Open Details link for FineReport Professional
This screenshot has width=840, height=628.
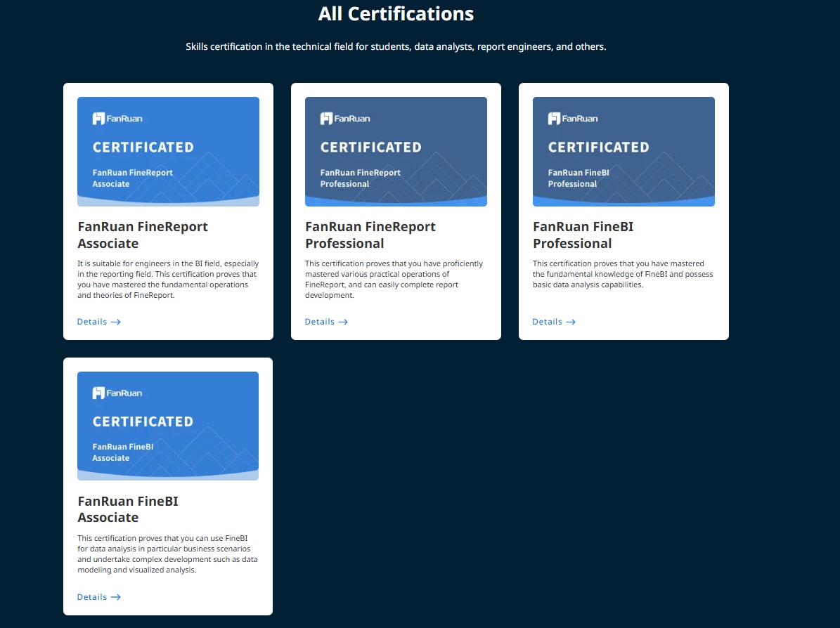click(x=326, y=322)
